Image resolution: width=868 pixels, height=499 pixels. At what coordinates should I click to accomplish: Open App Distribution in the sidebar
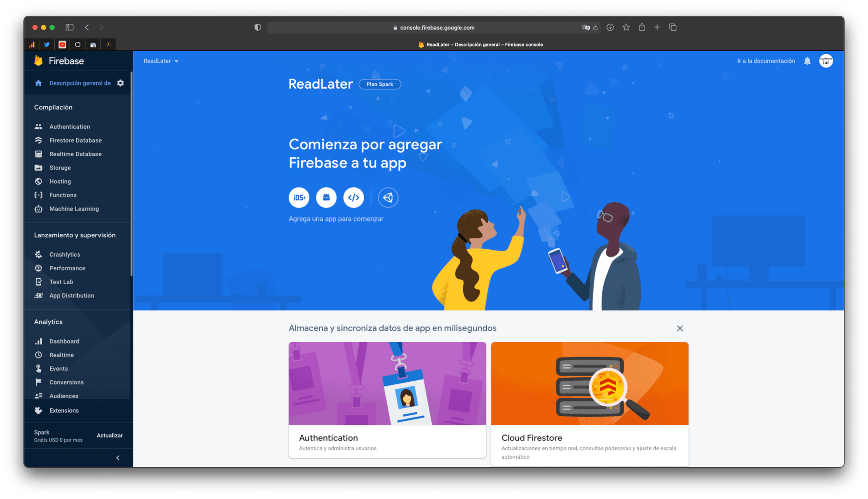click(x=72, y=295)
